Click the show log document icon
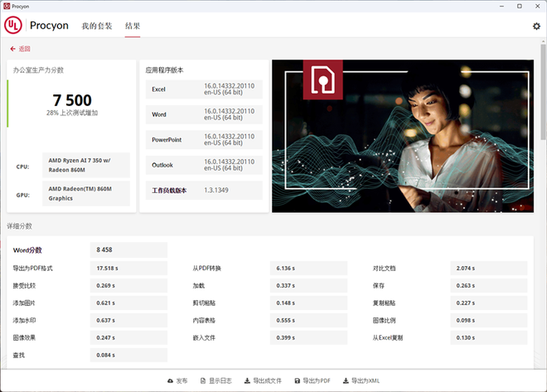 (204, 381)
